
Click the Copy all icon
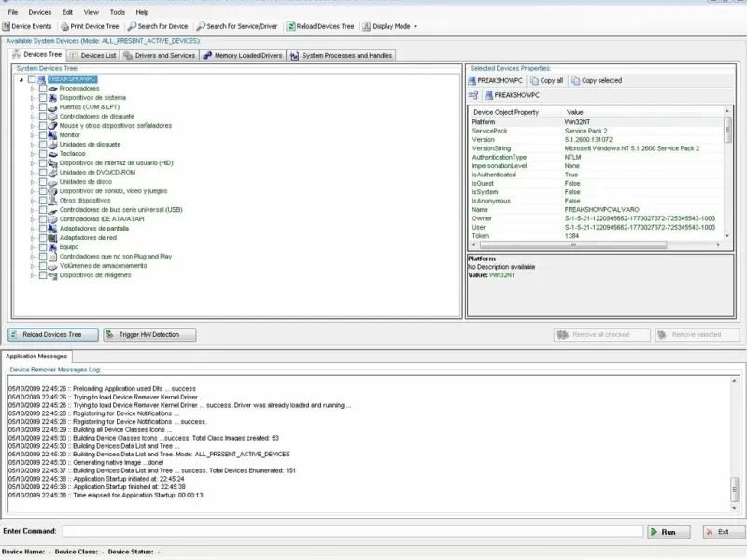[535, 81]
